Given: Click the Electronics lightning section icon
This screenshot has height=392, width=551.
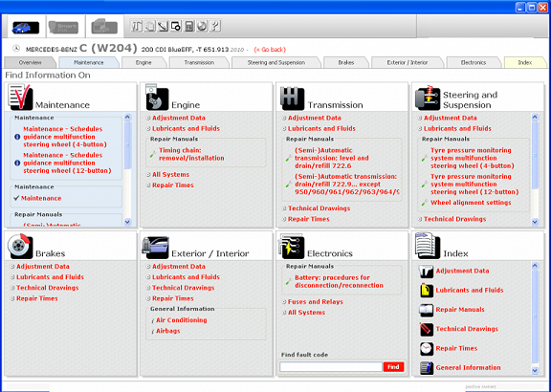Looking at the screenshot, I should pos(292,247).
